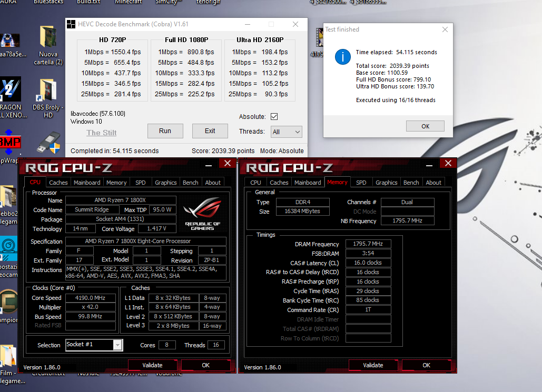Open the USB drive shield desktop icon

(48, 142)
